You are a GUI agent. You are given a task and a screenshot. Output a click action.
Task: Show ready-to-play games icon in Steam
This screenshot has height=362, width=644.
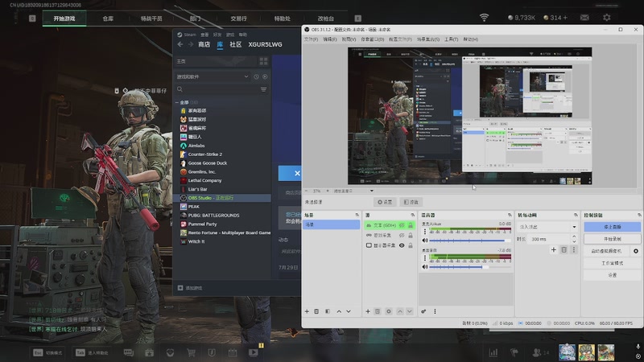(x=265, y=76)
